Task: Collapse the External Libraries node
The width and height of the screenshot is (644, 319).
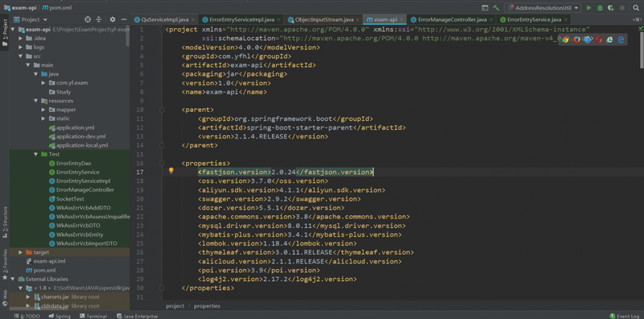Action: pyautogui.click(x=13, y=279)
